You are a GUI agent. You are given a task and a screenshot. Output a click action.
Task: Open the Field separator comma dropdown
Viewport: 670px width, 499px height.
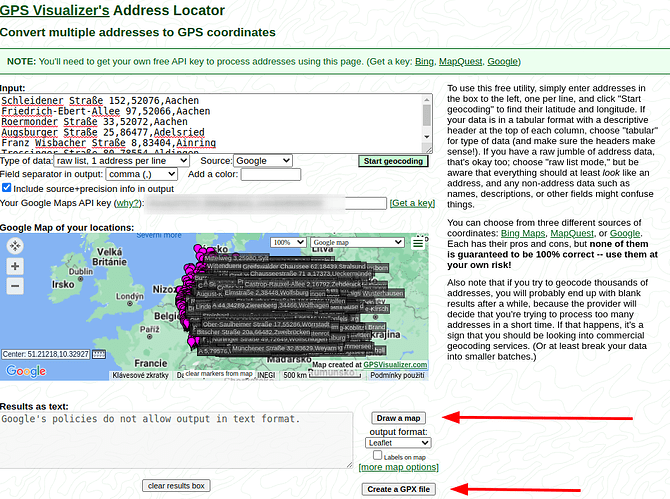pos(141,174)
